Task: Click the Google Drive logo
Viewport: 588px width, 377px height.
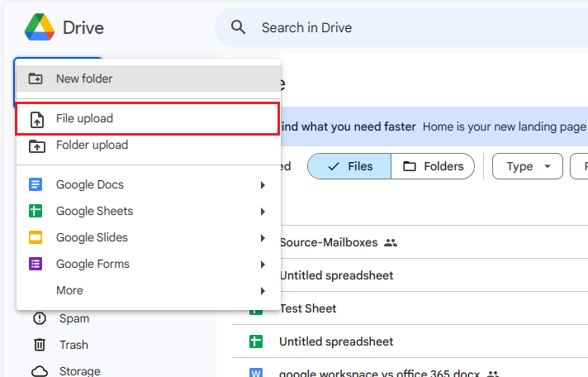Action: (x=40, y=27)
